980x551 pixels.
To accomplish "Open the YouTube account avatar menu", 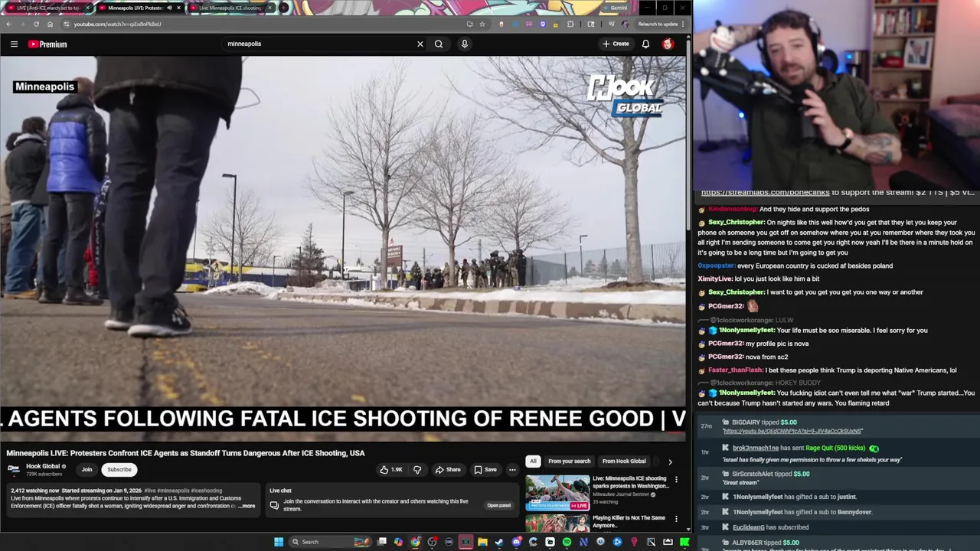I will click(x=668, y=44).
